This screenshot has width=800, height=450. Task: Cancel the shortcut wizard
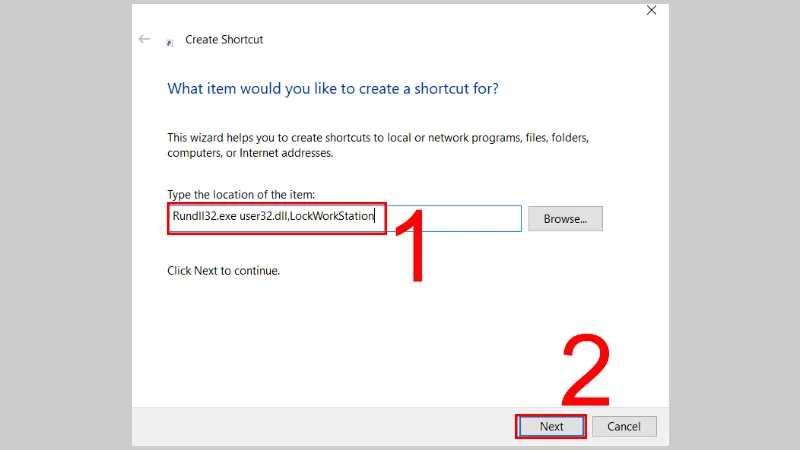[624, 426]
